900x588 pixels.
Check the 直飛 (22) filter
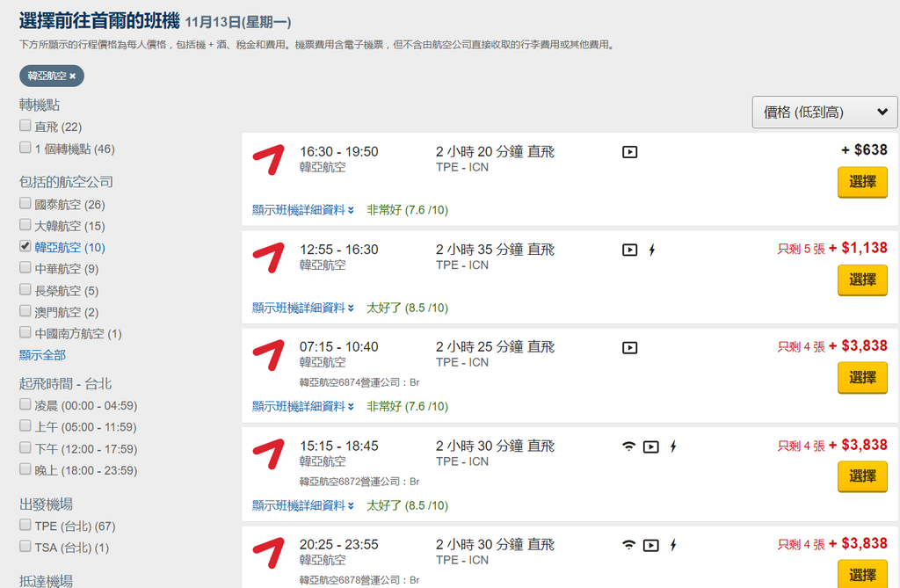tap(25, 126)
